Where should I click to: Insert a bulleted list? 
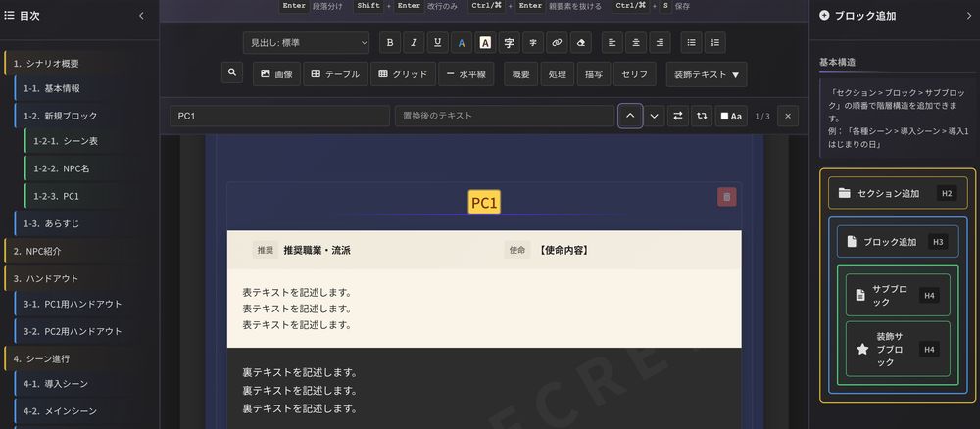691,42
